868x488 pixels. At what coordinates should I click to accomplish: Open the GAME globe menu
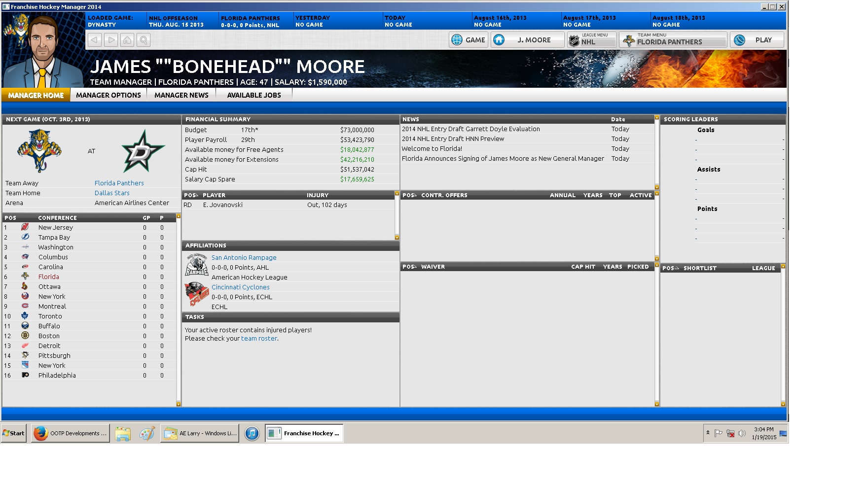coord(469,40)
